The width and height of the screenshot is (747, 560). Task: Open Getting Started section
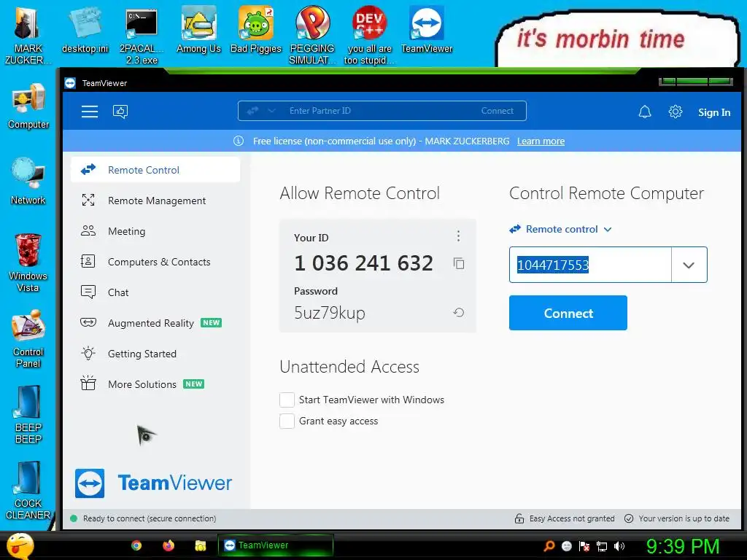click(155, 354)
